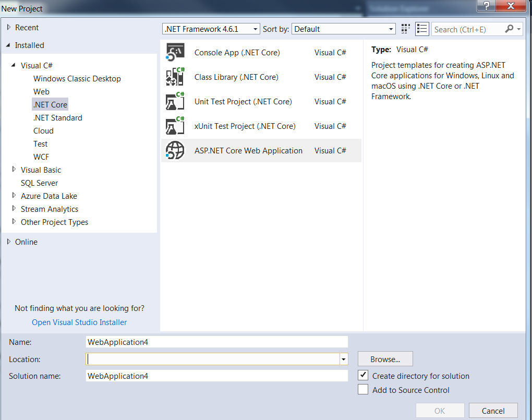Switch templates to medium icons view
Viewport: 532px width, 420px height.
point(405,29)
